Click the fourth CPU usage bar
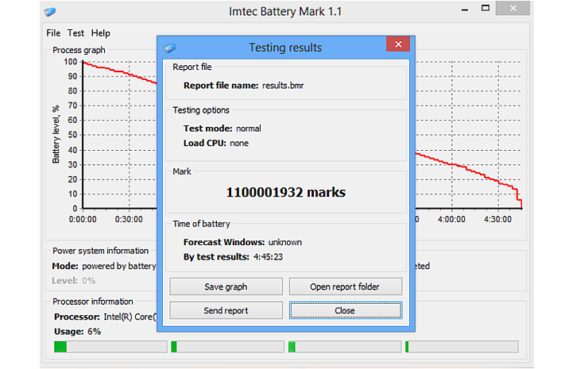Viewport: 588px width, 369px height. pyautogui.click(x=462, y=347)
